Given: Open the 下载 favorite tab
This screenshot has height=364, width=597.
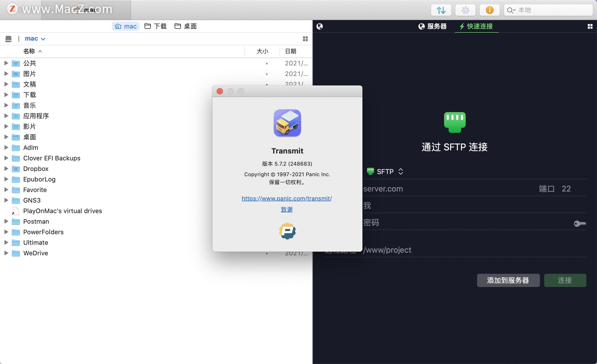Looking at the screenshot, I should [x=155, y=26].
